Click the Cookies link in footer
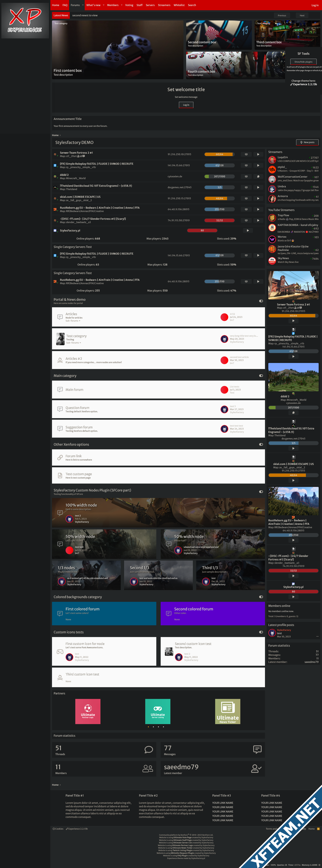Screen dimensions: 322x868 coord(58,829)
